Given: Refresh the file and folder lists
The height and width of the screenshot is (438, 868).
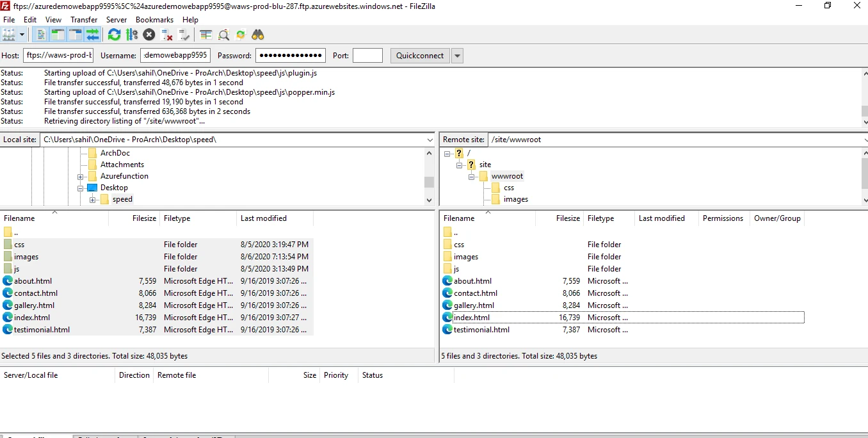Looking at the screenshot, I should tap(114, 35).
